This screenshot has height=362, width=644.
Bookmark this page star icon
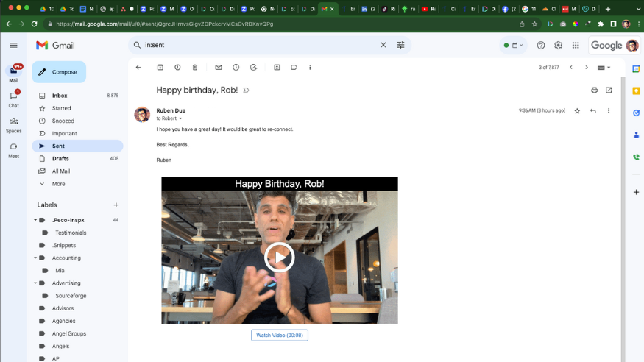(x=534, y=24)
